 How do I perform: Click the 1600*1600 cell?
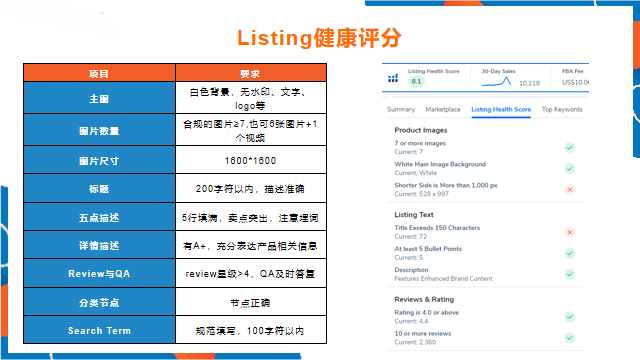[251, 161]
